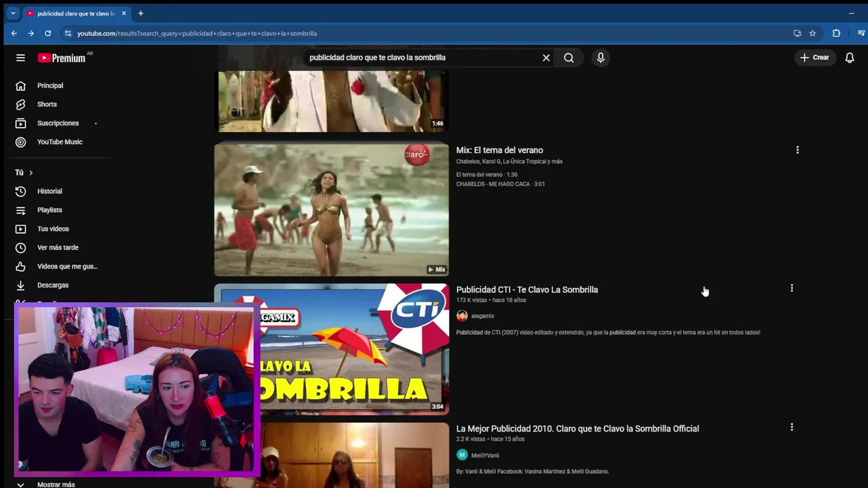Reload the page with the refresh button
The image size is (868, 488).
(47, 33)
